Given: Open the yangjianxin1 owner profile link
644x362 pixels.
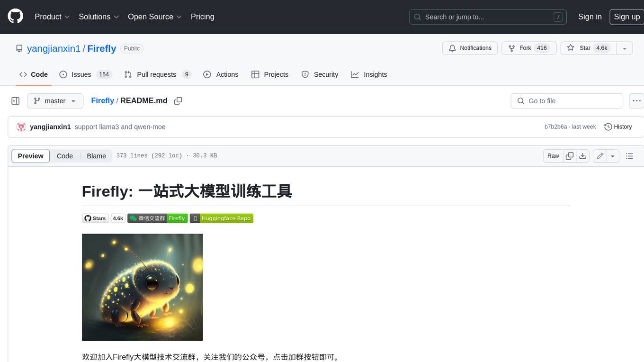Looking at the screenshot, I should (x=54, y=48).
